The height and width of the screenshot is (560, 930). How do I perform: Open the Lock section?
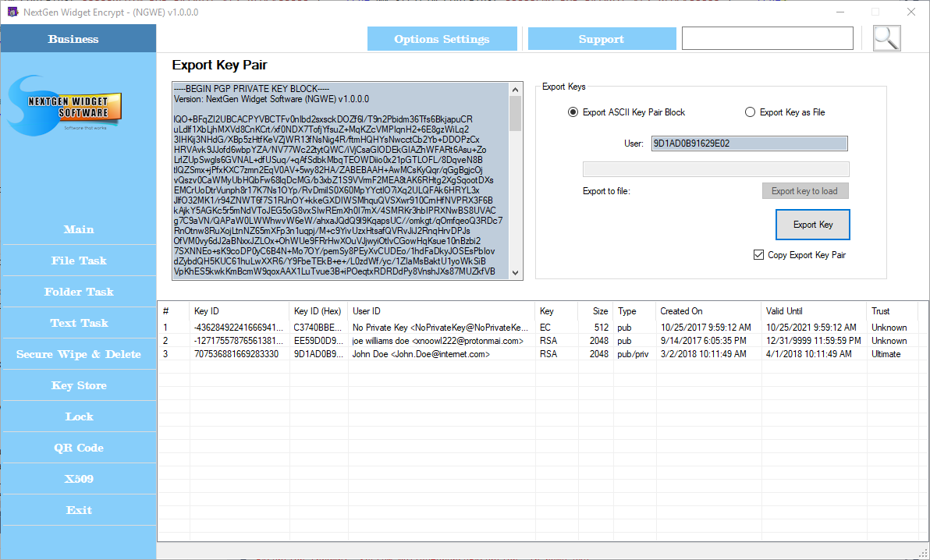click(x=79, y=416)
